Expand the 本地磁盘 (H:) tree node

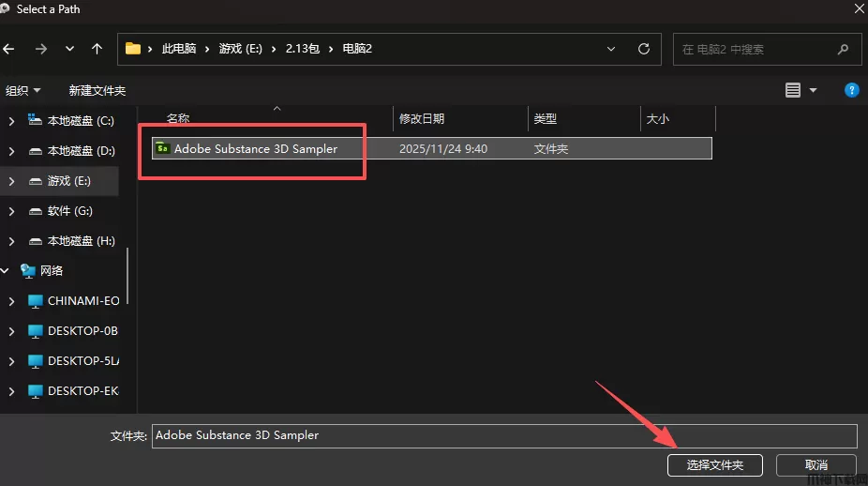coord(11,240)
